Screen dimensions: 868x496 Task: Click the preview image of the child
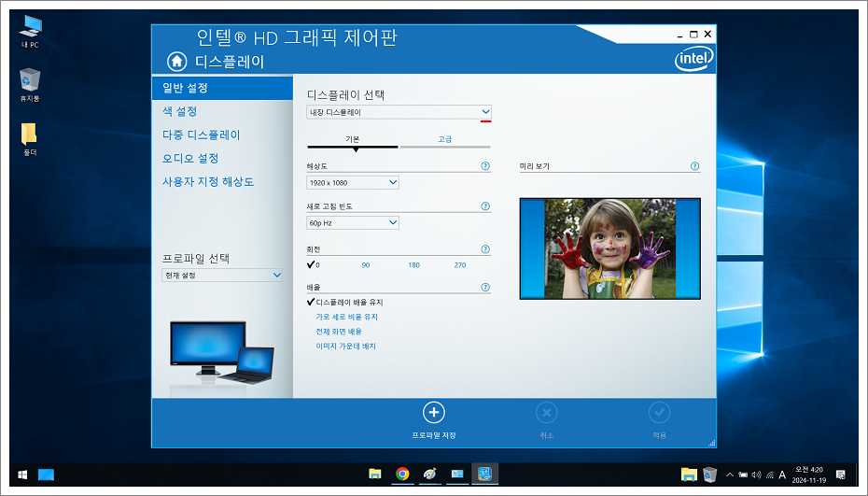610,248
